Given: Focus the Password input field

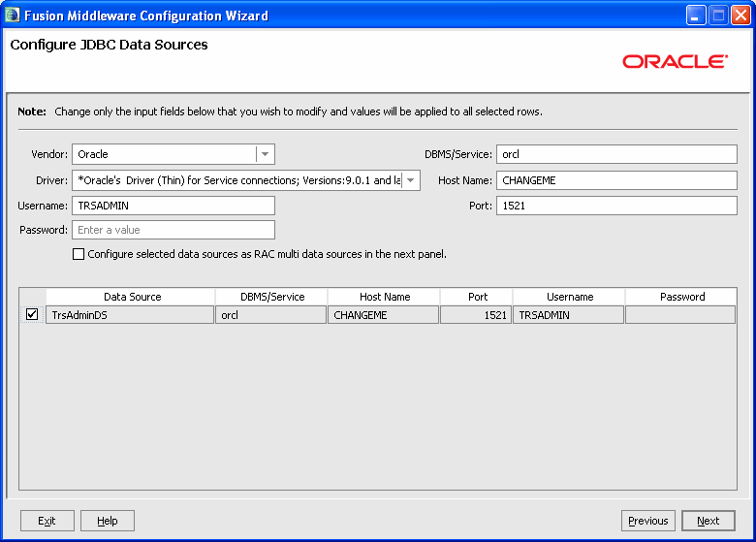Looking at the screenshot, I should pos(173,230).
